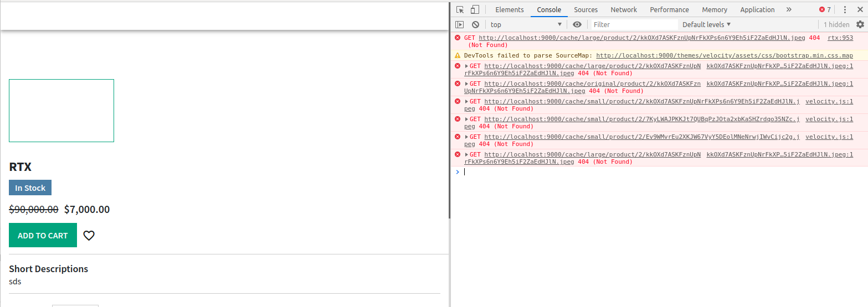This screenshot has height=307, width=868.
Task: Open velocity.js:1 link for Ev9WMvrEu2 error
Action: (x=829, y=137)
